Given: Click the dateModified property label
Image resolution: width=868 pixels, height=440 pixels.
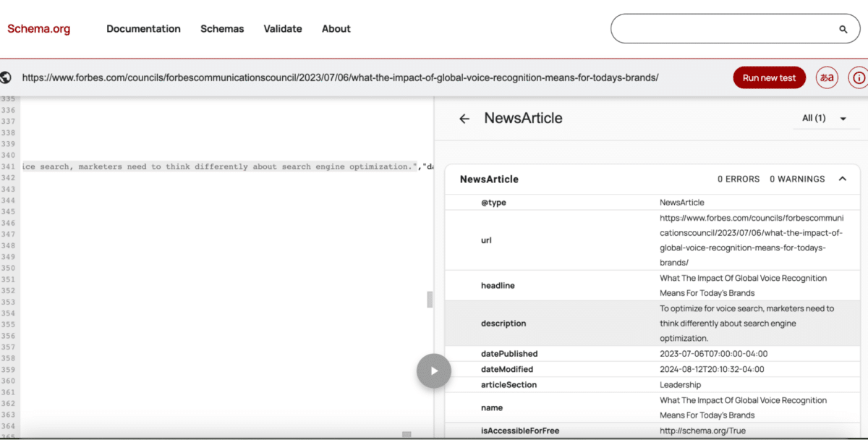Looking at the screenshot, I should (508, 369).
